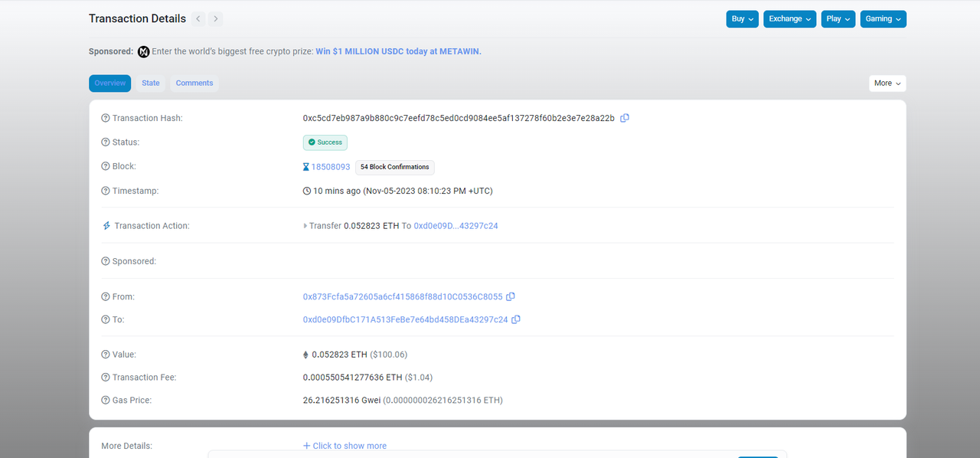Click help icon beside Status
Screen dimensions: 980x458
click(106, 142)
